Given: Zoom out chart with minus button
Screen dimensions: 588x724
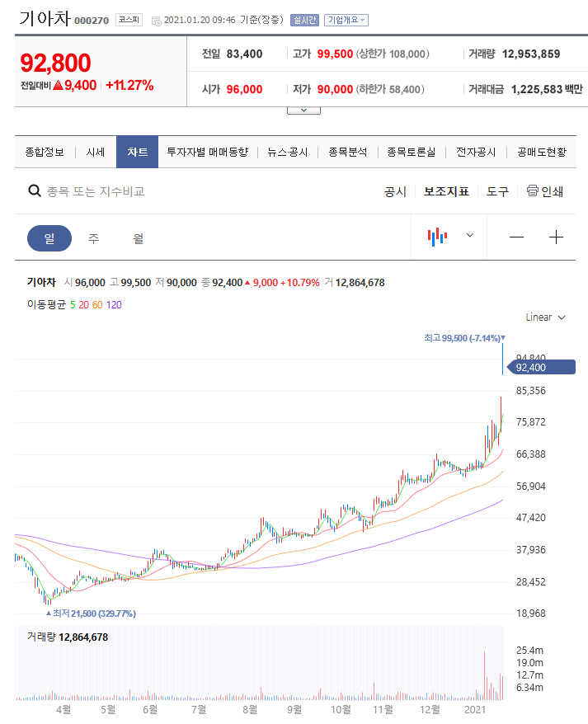Looking at the screenshot, I should [x=516, y=237].
